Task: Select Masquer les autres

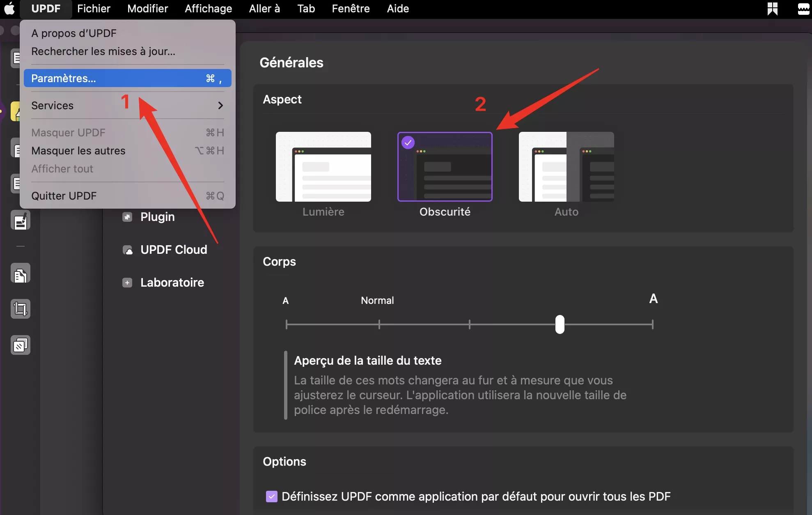Action: (127, 151)
